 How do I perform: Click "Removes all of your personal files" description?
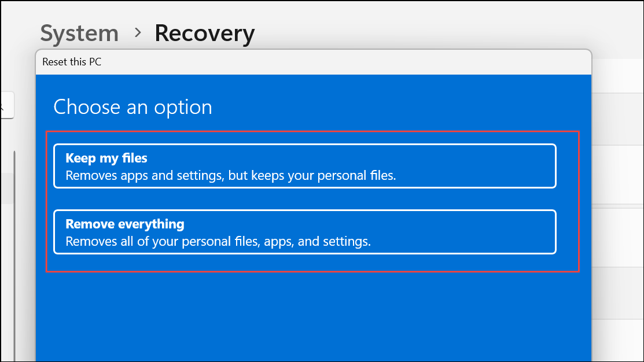218,242
